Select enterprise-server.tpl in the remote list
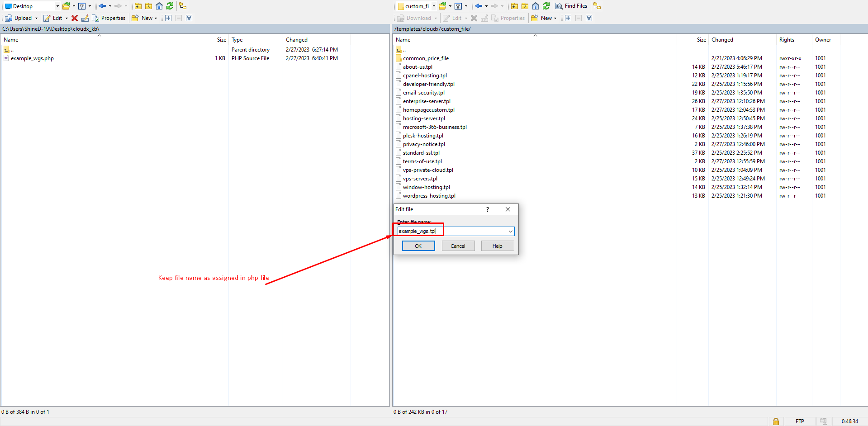868x426 pixels. (x=427, y=101)
